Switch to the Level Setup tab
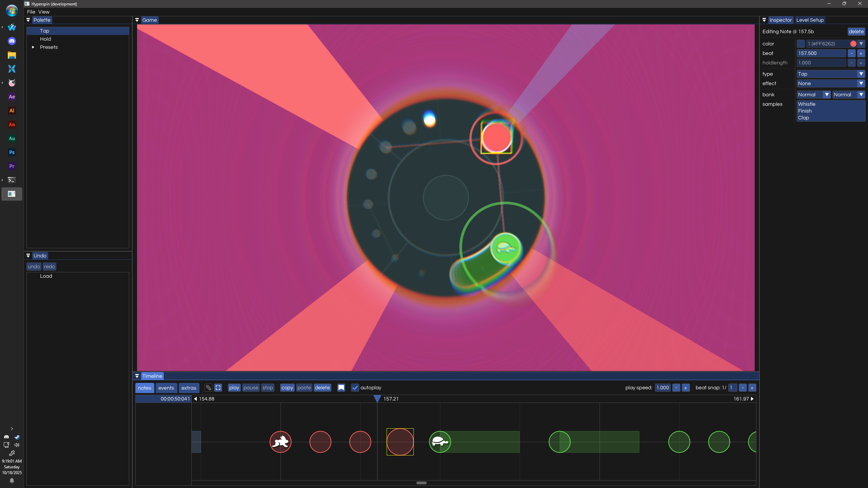Screen dimensions: 868x488 810,20
